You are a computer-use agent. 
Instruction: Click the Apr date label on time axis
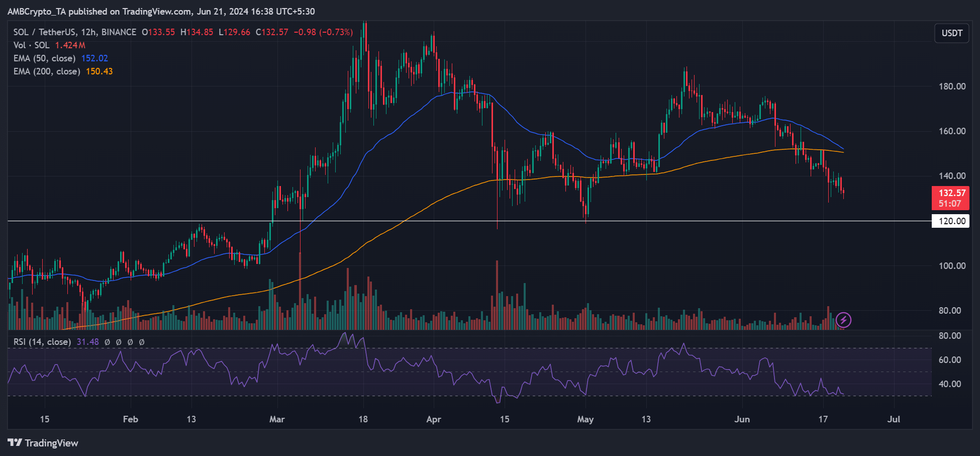pyautogui.click(x=433, y=419)
